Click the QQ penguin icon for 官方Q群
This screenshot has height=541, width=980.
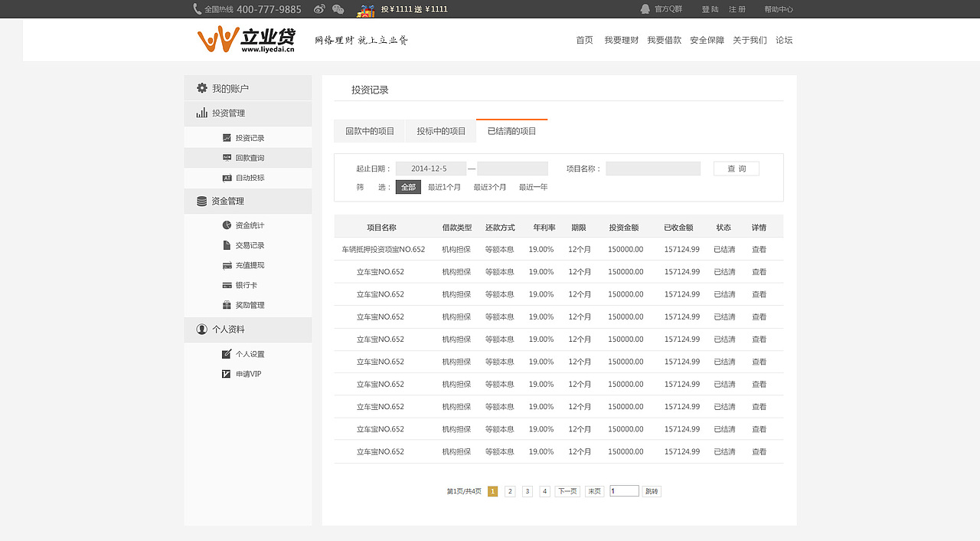(x=645, y=8)
